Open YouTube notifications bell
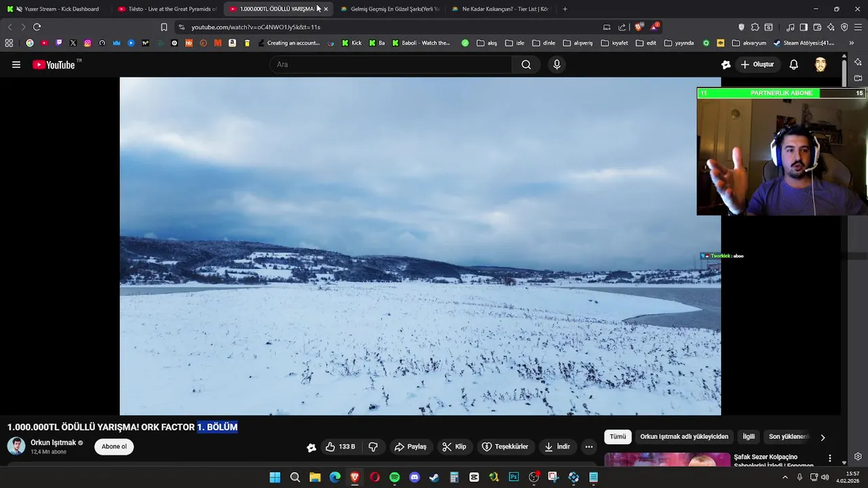This screenshot has height=488, width=868. 793,64
